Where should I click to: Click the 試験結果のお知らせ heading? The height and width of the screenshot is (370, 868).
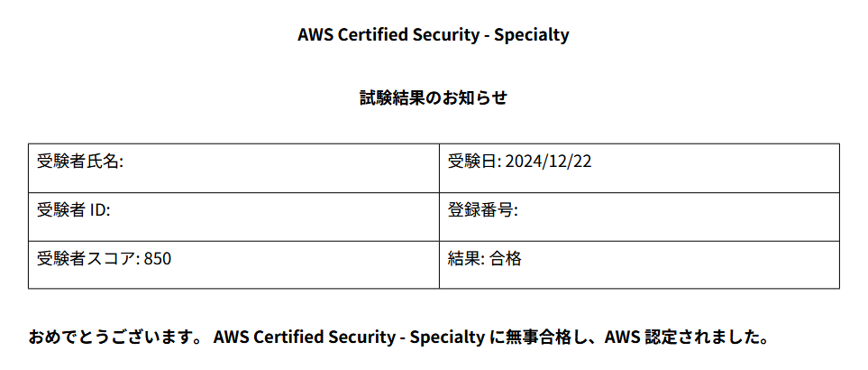(434, 98)
